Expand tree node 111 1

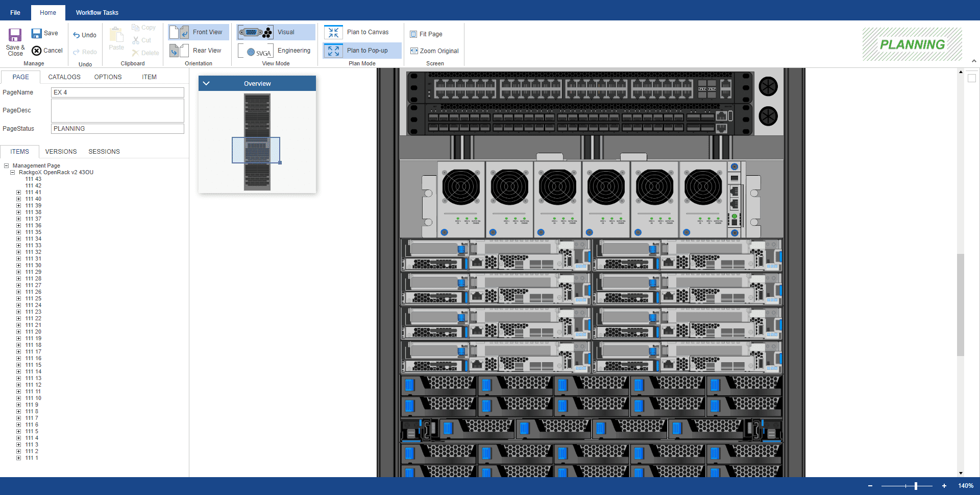point(19,458)
